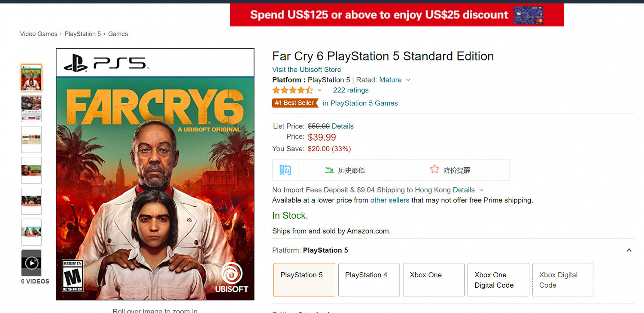
Task: Expand shipping Details dropdown arrow
Action: (481, 190)
